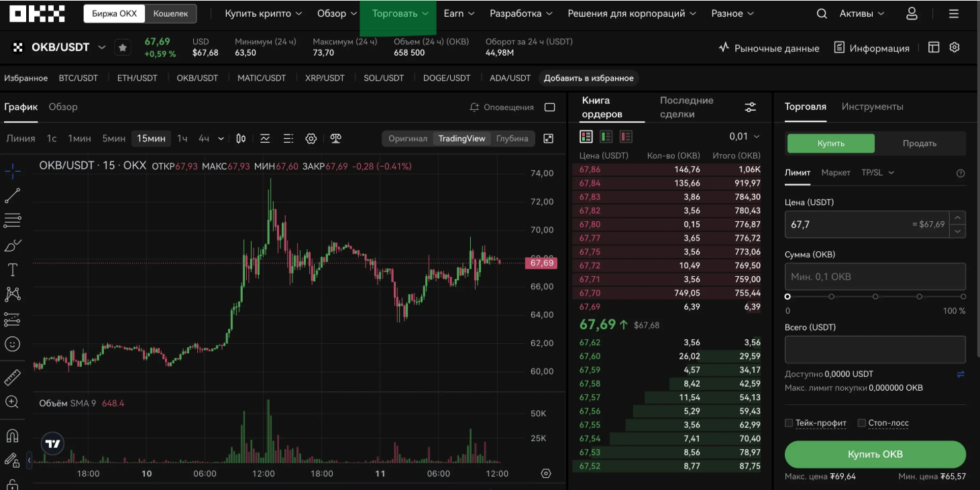This screenshot has height=490, width=980.
Task: Switch to the Маркет order tab
Action: coord(836,172)
